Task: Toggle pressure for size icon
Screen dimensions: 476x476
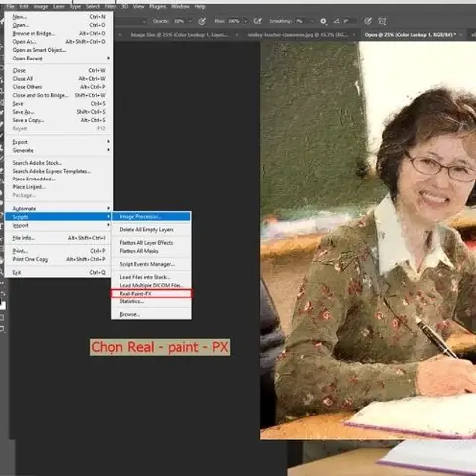Action: 368,21
